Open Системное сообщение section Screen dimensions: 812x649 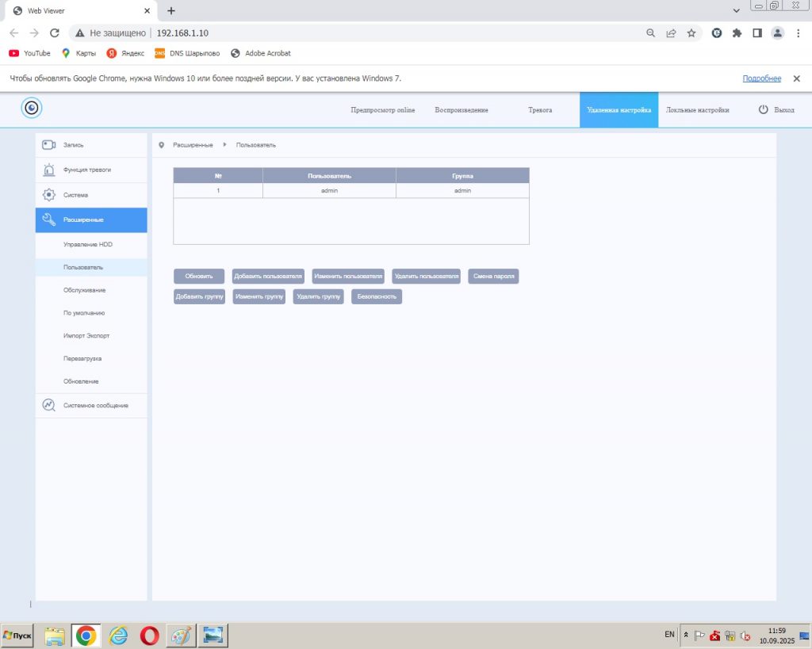[95, 405]
